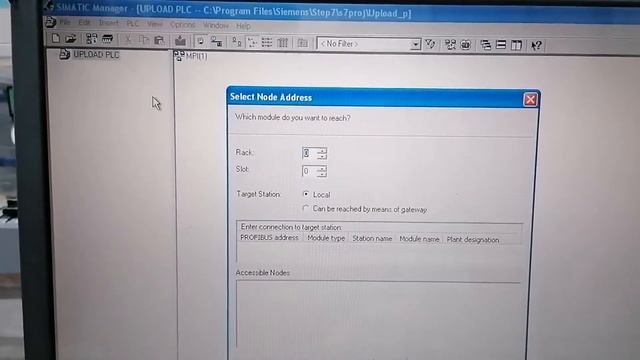640x360 pixels.
Task: Click the Slot number input field
Action: 309,171
